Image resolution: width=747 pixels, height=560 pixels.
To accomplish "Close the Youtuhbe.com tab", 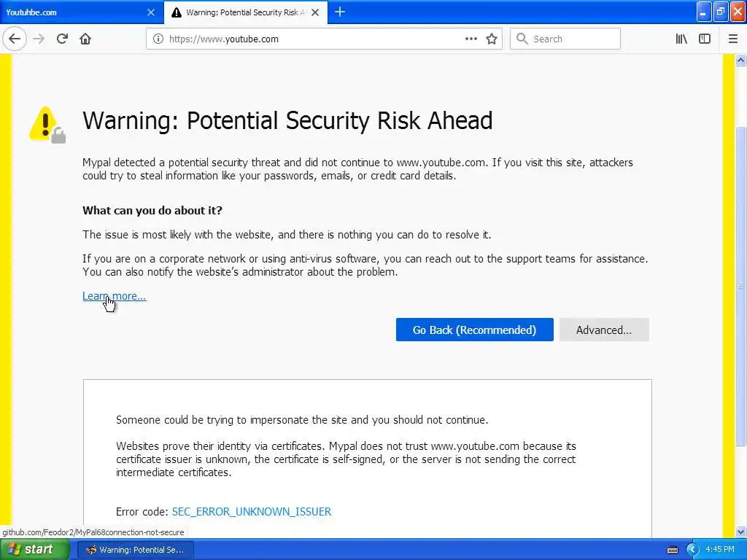I will pos(151,12).
